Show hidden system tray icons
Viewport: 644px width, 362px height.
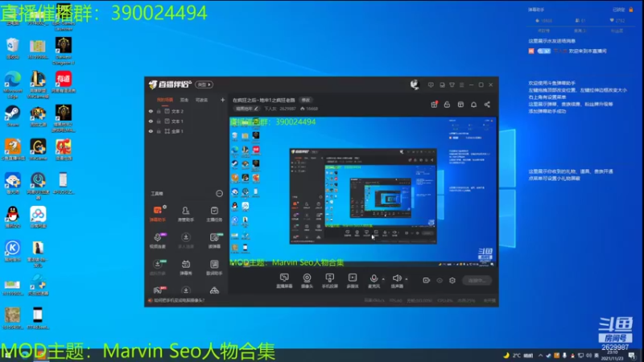(x=540, y=356)
